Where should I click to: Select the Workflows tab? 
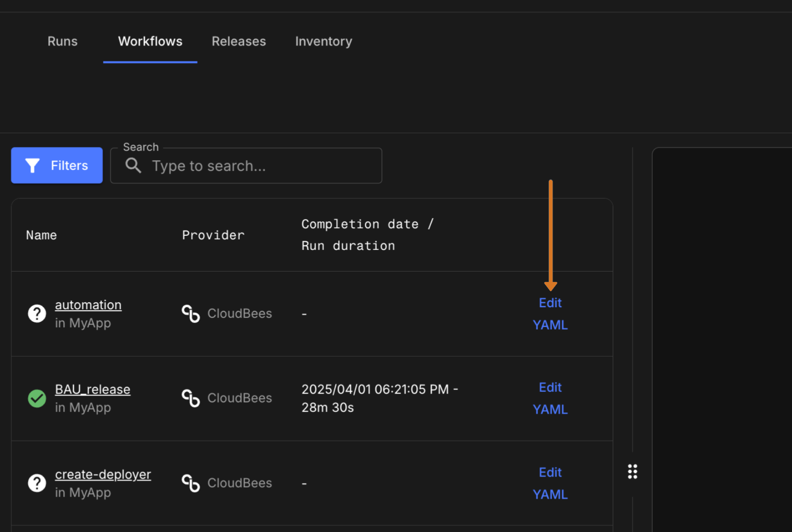coord(150,41)
